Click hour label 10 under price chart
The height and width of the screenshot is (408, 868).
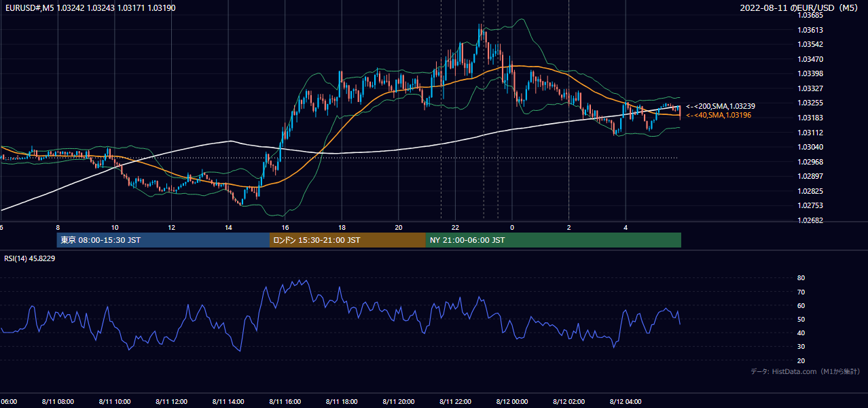click(x=115, y=227)
